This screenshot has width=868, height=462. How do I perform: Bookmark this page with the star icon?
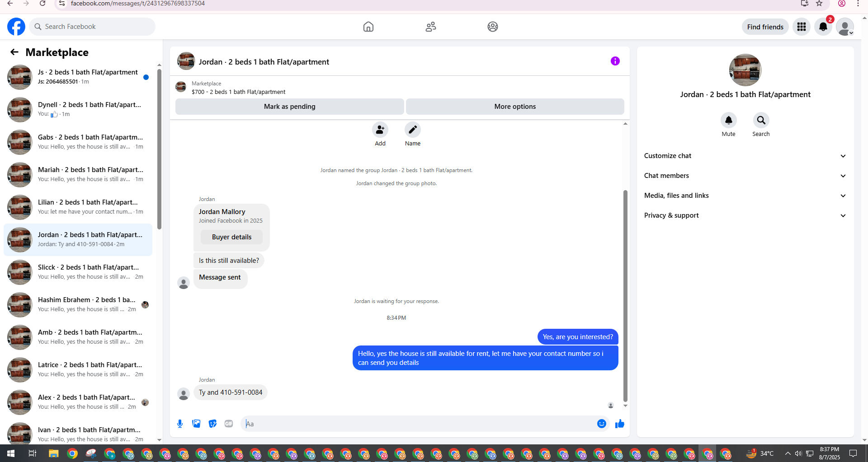819,4
